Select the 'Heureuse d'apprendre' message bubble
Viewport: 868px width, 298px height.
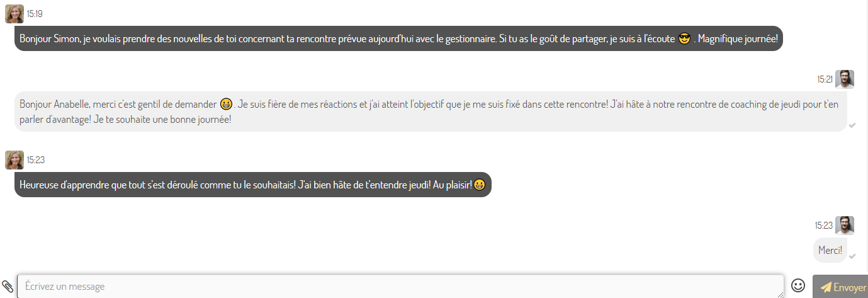pyautogui.click(x=252, y=185)
